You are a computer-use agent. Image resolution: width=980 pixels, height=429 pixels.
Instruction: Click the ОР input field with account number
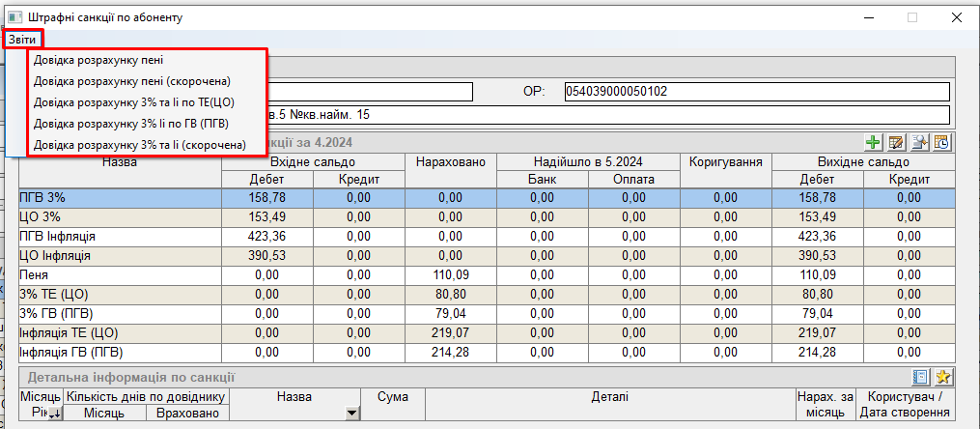757,92
